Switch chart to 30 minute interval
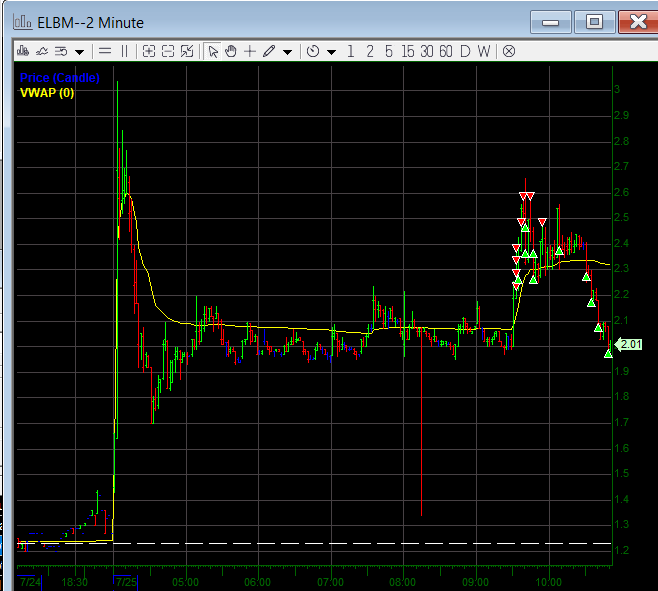 pyautogui.click(x=427, y=51)
